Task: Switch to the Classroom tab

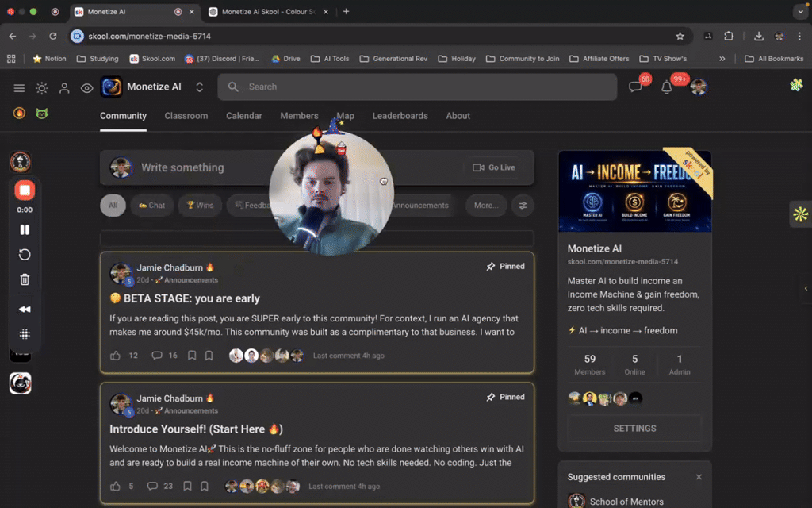Action: coord(186,116)
